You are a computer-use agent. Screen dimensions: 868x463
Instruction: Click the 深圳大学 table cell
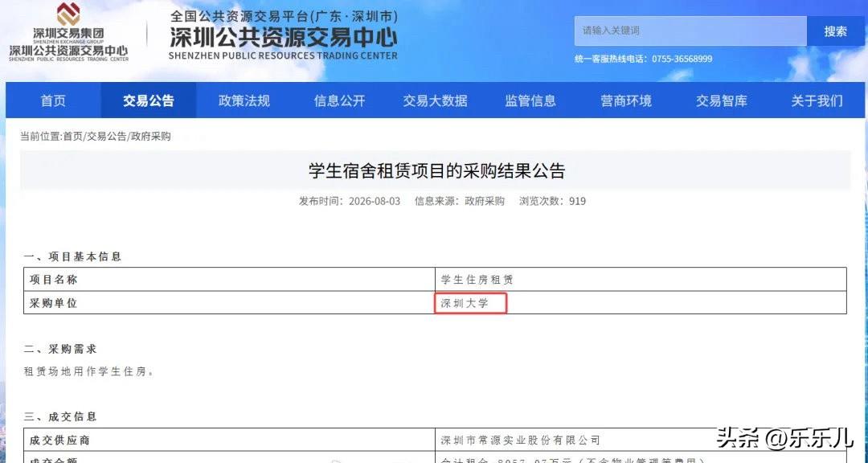641,302
